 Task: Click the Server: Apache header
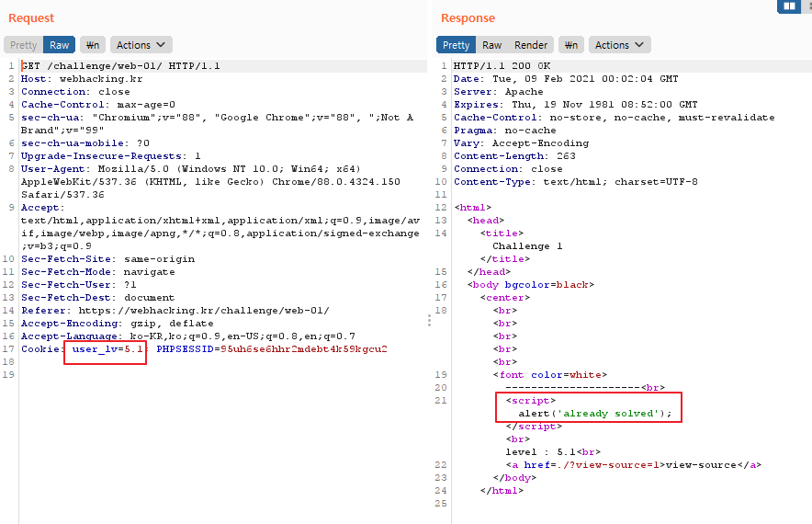(x=498, y=92)
